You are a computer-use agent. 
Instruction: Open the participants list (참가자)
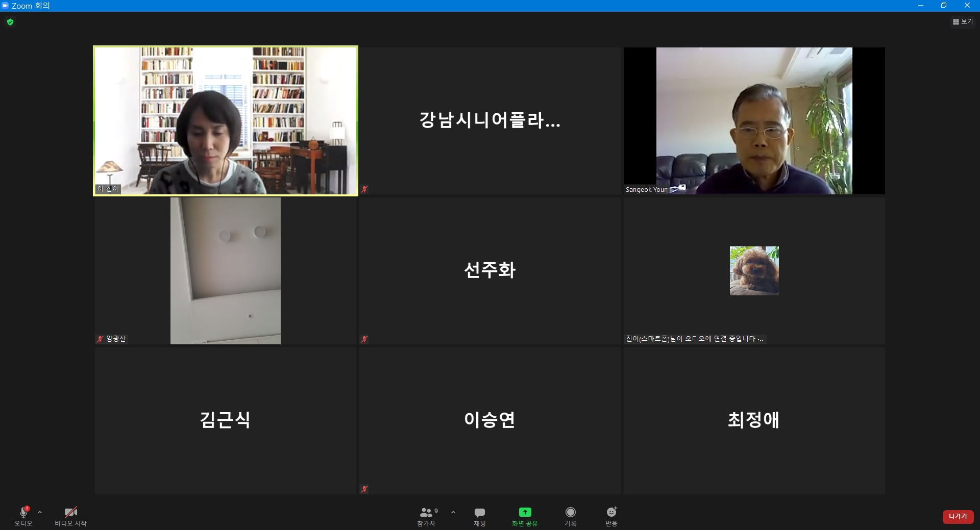[x=427, y=516]
